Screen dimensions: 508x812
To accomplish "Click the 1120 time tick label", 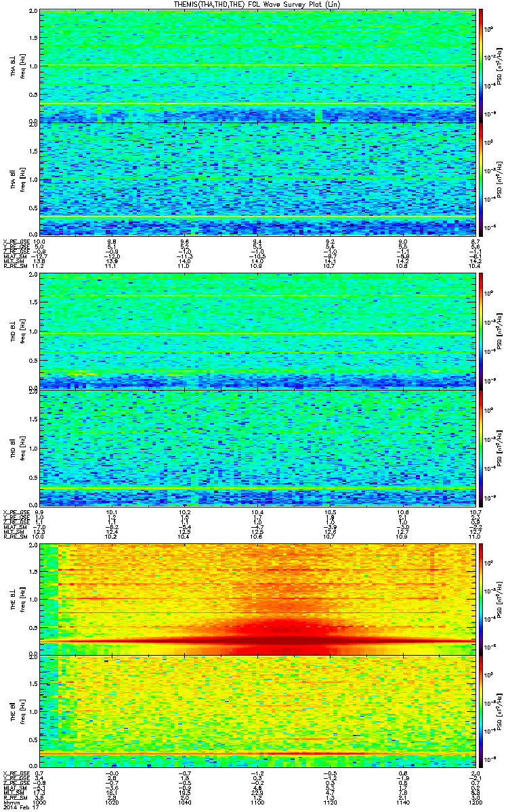I will (x=330, y=803).
